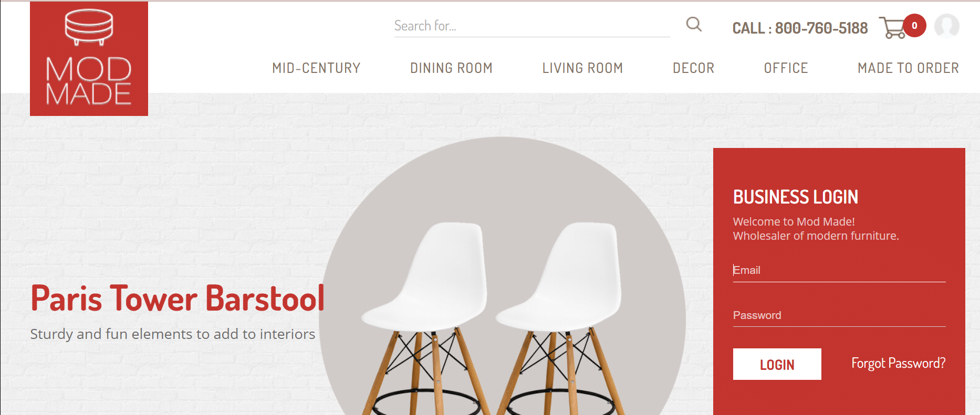Click the magnifying glass search icon
The width and height of the screenshot is (980, 415).
coord(694,24)
